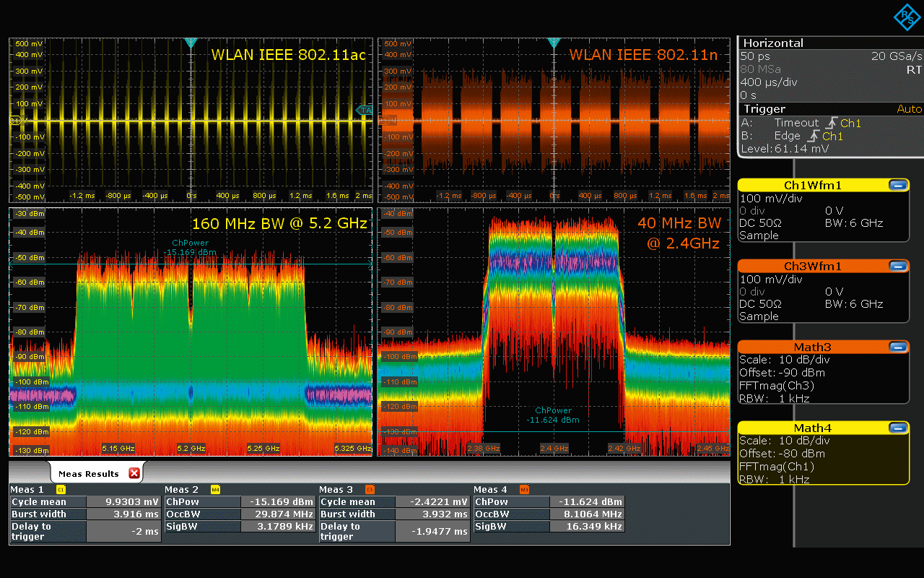Close the Meas Results tab

point(134,473)
